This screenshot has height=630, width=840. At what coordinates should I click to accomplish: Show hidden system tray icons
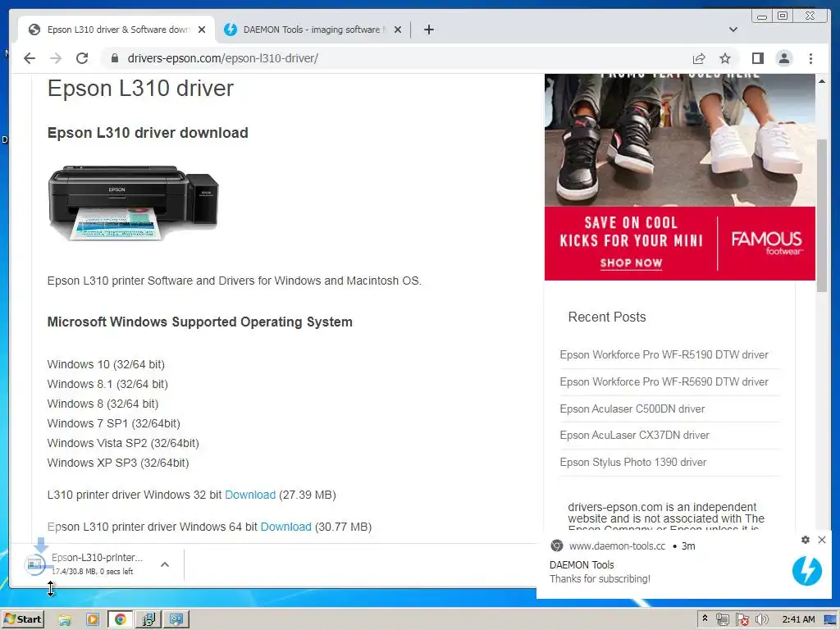point(705,619)
